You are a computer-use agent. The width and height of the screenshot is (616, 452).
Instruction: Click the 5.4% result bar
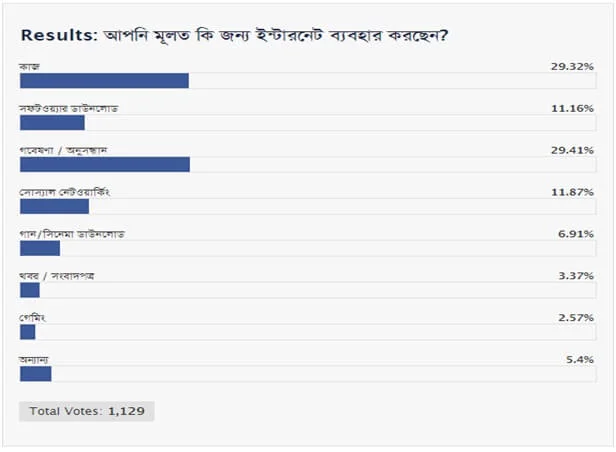[36, 374]
